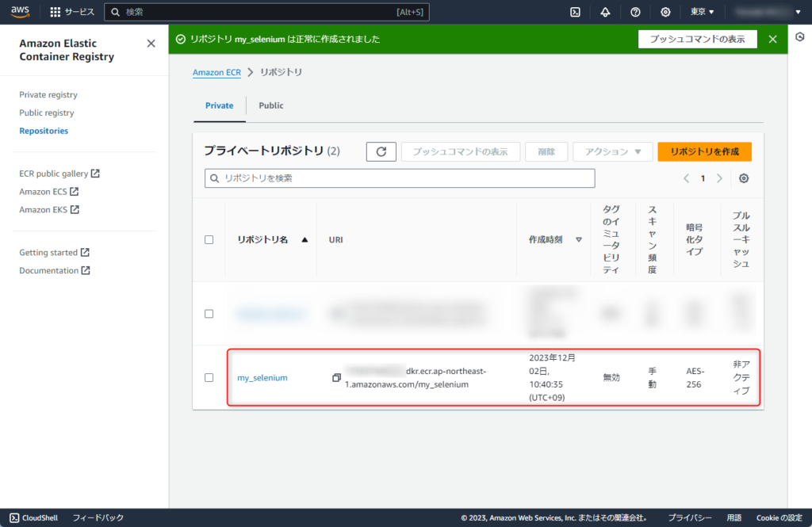Image resolution: width=812 pixels, height=527 pixels.
Task: Dismiss the green success banner
Action: [772, 39]
